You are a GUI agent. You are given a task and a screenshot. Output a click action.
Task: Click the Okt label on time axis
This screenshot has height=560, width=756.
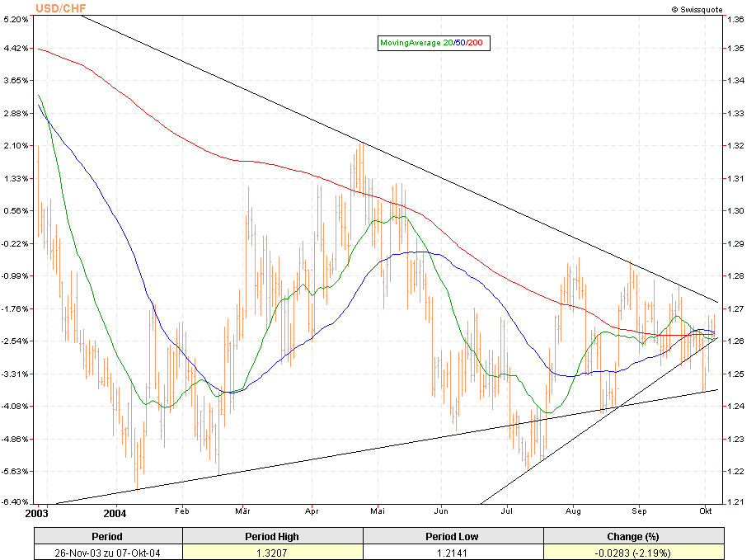[x=706, y=511]
